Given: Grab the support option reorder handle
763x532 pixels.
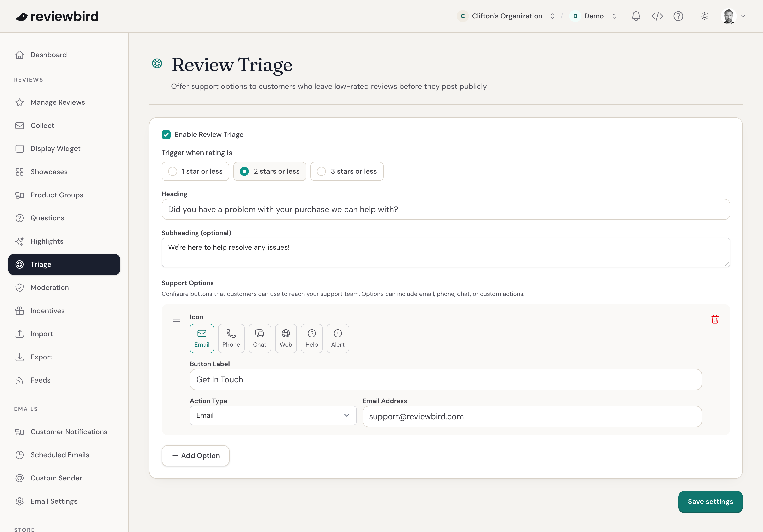Looking at the screenshot, I should coord(176,319).
